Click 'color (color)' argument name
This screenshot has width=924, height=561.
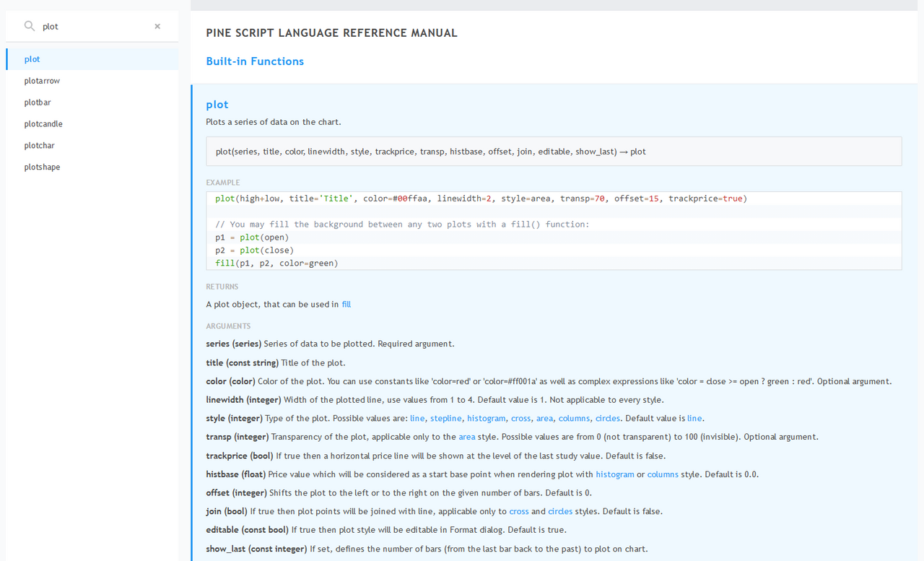230,382
